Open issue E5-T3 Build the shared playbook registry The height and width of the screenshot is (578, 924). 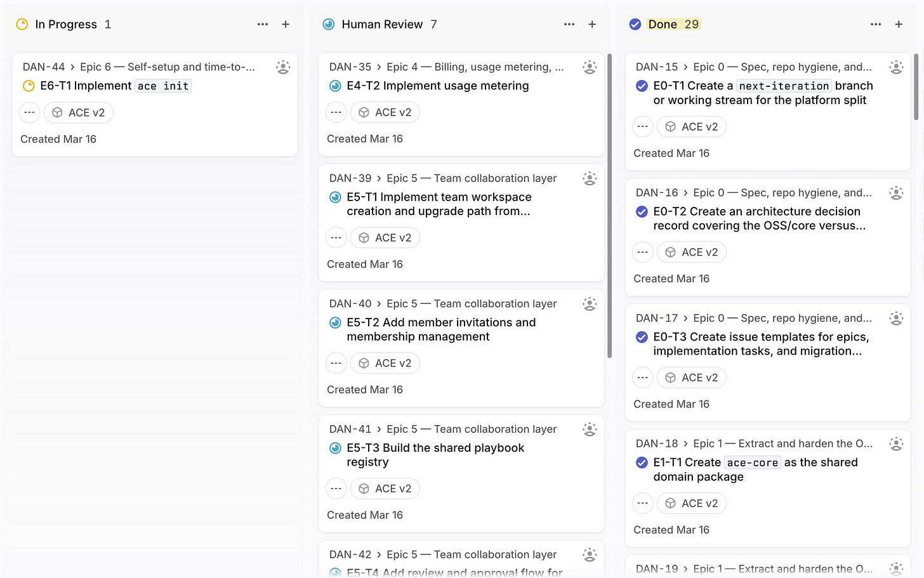pos(435,455)
